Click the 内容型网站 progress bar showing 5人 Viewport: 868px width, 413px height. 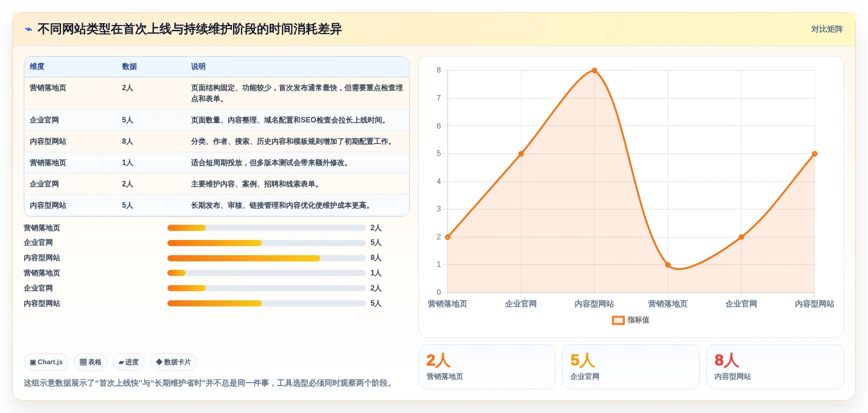267,303
